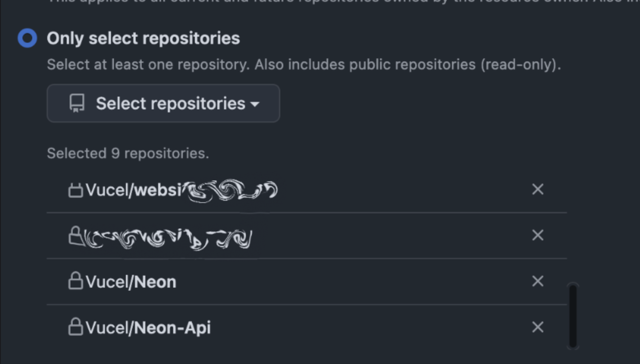This screenshot has width=640, height=364.
Task: Click the 'Select at least one repository' description
Action: (x=304, y=65)
